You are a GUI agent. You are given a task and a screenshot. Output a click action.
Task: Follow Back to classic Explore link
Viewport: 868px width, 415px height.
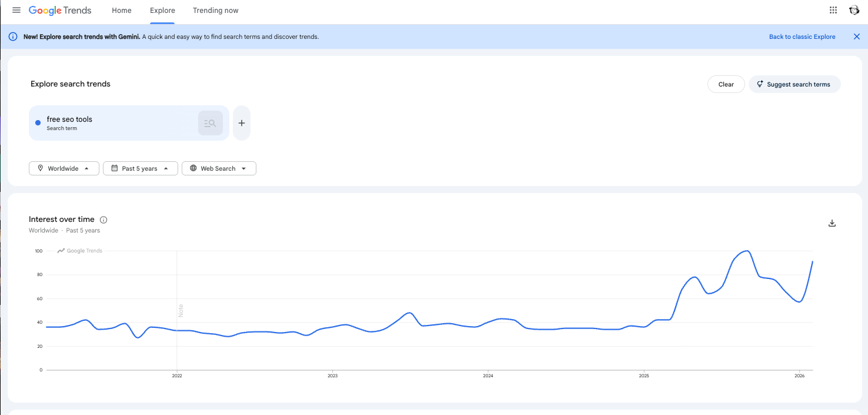point(802,36)
